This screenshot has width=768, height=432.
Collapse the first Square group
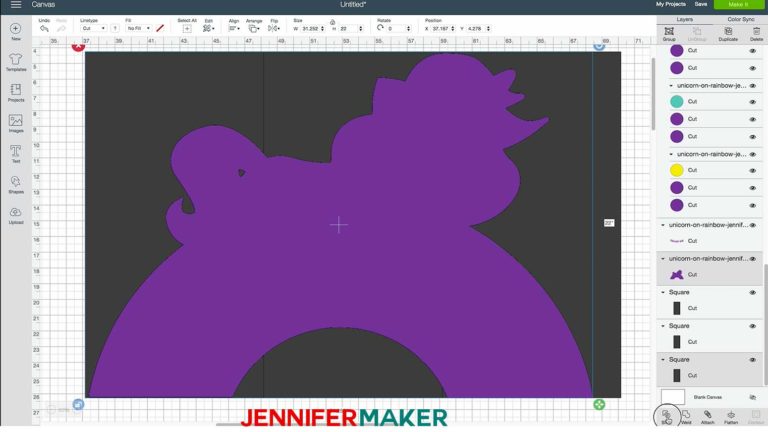663,292
